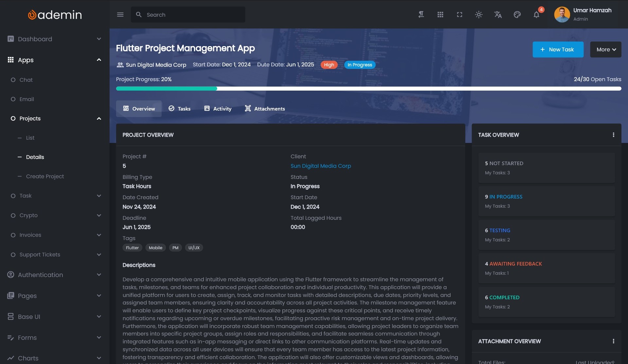Viewport: 628px width, 364px height.
Task: Open the language translate icon
Action: (498, 15)
